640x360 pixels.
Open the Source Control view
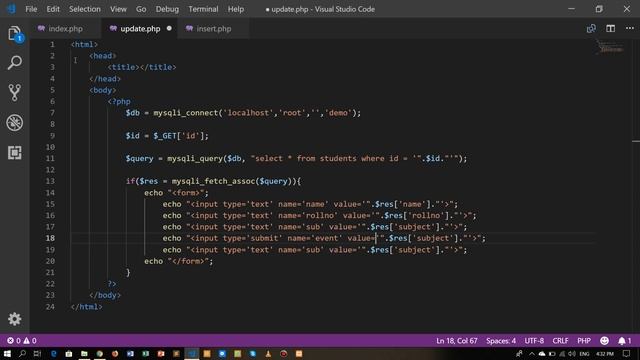pyautogui.click(x=15, y=93)
